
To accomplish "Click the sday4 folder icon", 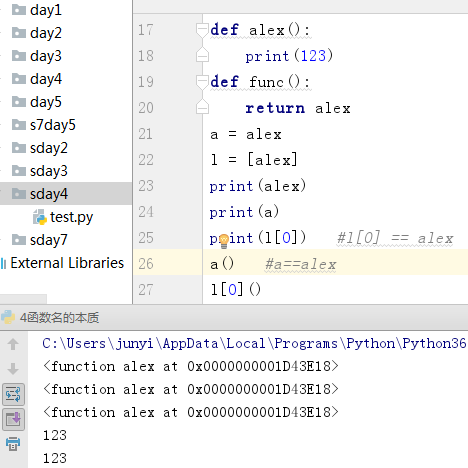I will [19, 194].
